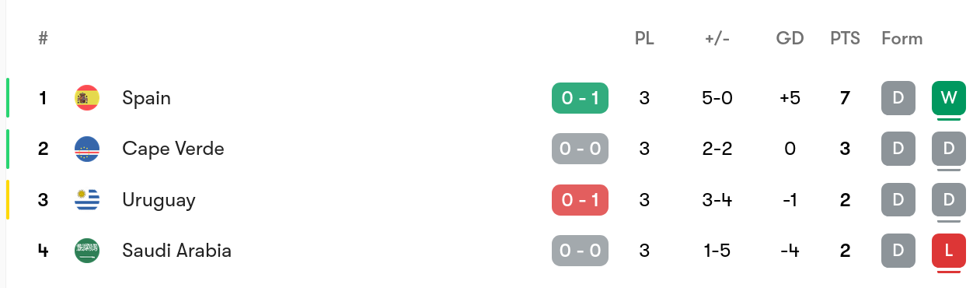Viewport: 980px width, 288px height.
Task: Click the Spain flag icon
Action: coord(87,98)
